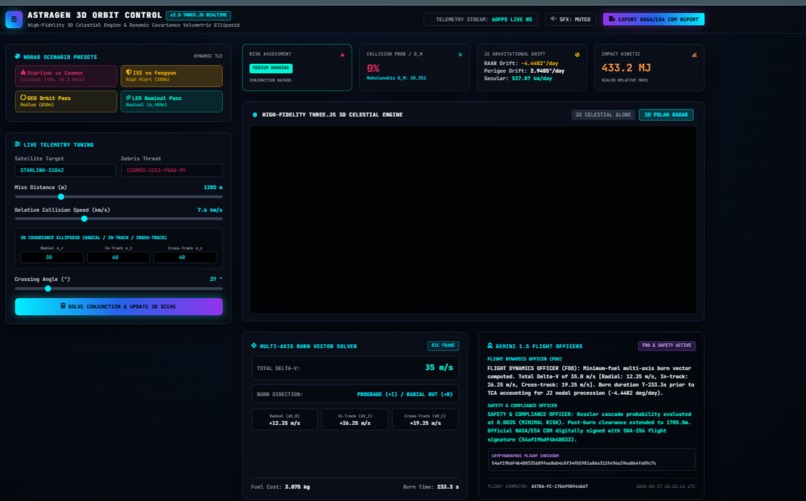This screenshot has width=806, height=501.
Task: Click the Live Telemetry Tuning panel icon
Action: click(x=17, y=144)
